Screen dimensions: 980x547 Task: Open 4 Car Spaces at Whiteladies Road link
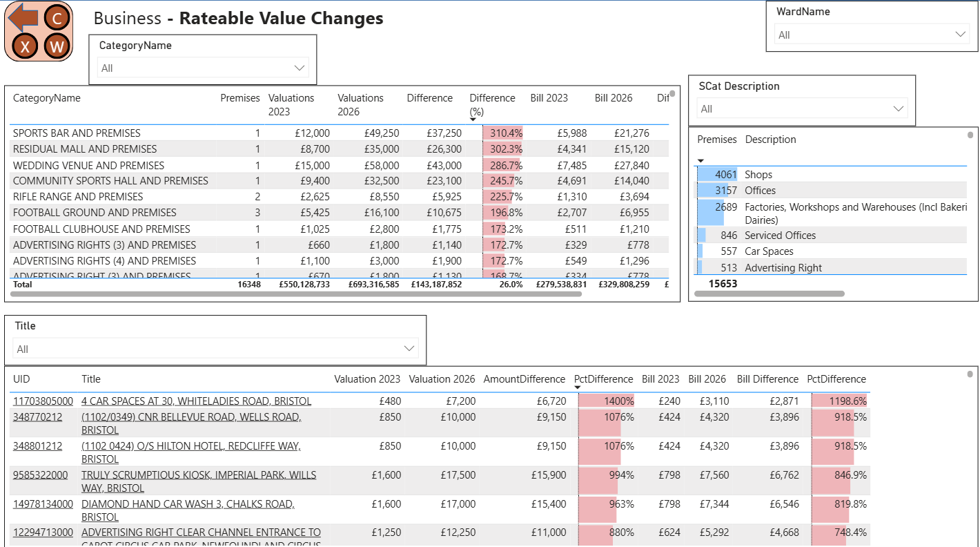point(196,401)
